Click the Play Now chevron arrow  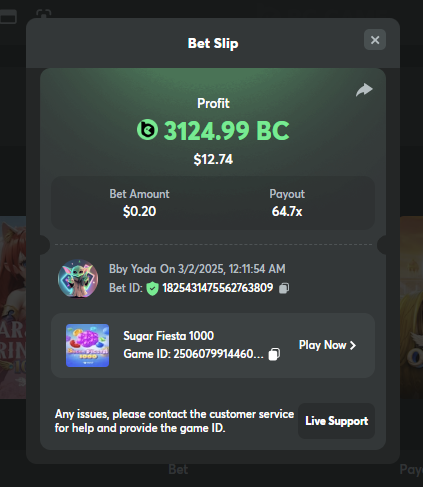(x=353, y=345)
